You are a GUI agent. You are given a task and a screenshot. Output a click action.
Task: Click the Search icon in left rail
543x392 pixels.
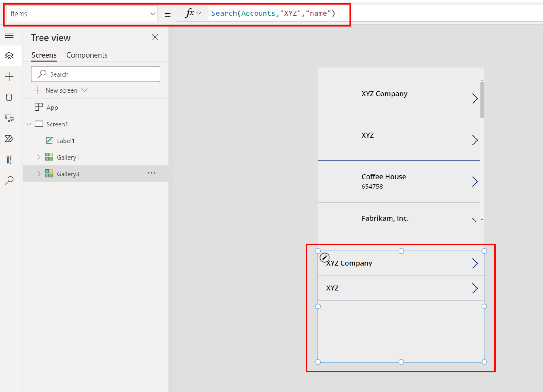[9, 180]
